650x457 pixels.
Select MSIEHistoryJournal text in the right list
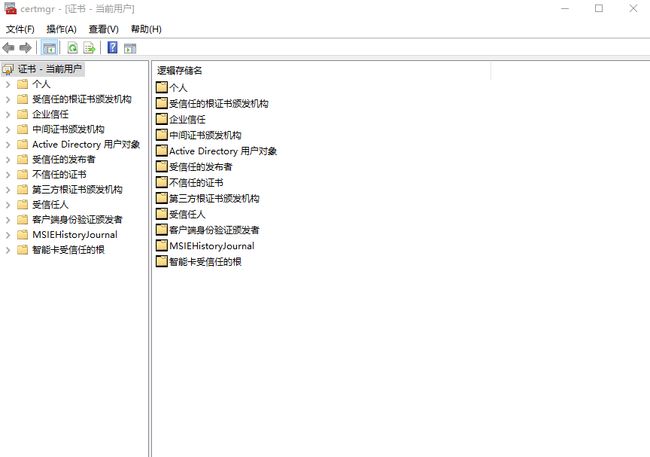point(212,246)
